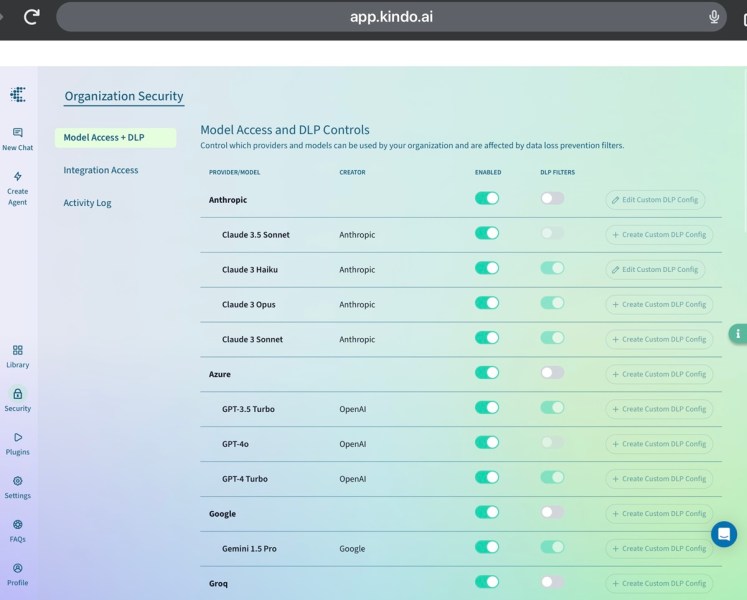This screenshot has height=600, width=747.
Task: Toggle Gemini 1.5 Pro enabled switch
Action: (x=486, y=547)
